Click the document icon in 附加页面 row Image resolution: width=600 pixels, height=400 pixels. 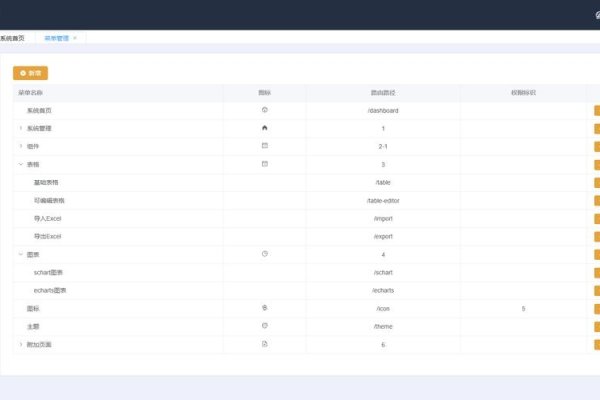coord(265,344)
